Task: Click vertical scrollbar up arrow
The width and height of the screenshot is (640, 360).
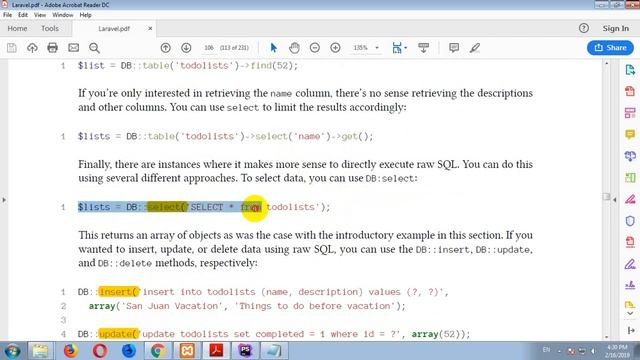Action: (x=606, y=64)
